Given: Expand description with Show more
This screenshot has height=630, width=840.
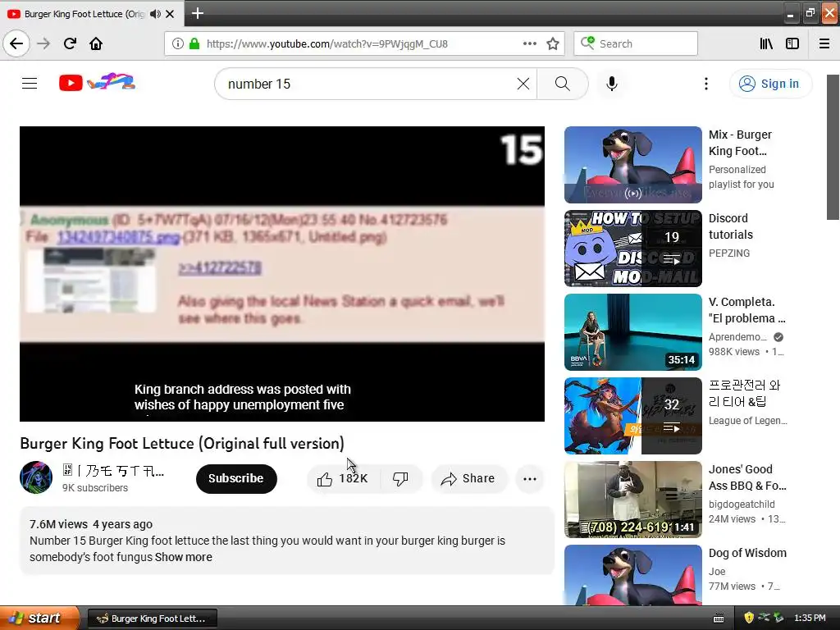Looking at the screenshot, I should pos(183,557).
